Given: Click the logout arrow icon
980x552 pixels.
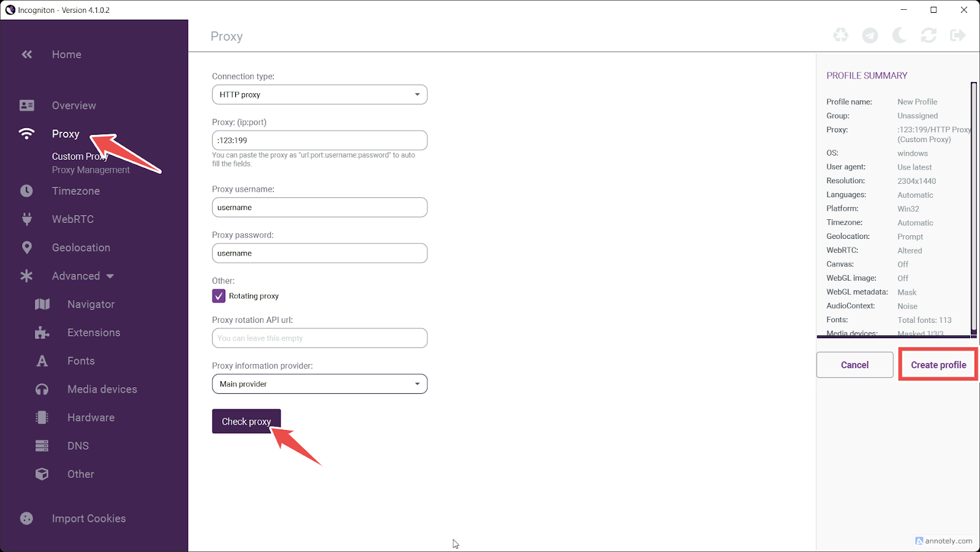Looking at the screenshot, I should 958,36.
